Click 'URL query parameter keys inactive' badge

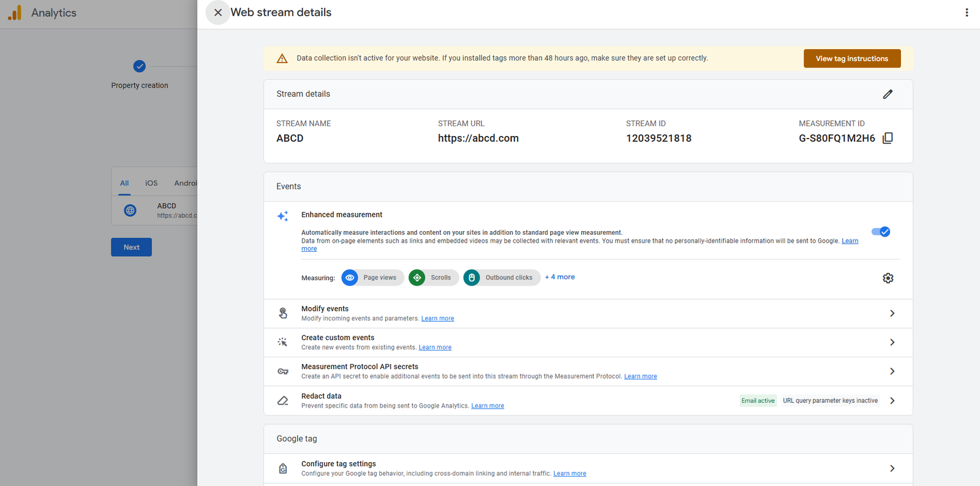[x=830, y=401]
